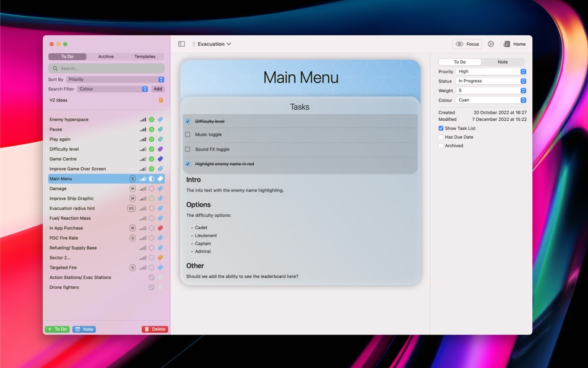This screenshot has width=588, height=368.
Task: Click the V2 Ideas orange note icon
Action: click(161, 100)
